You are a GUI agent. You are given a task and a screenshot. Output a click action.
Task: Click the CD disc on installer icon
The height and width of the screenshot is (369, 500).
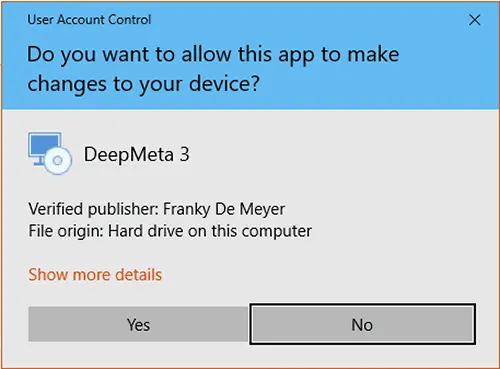(58, 161)
